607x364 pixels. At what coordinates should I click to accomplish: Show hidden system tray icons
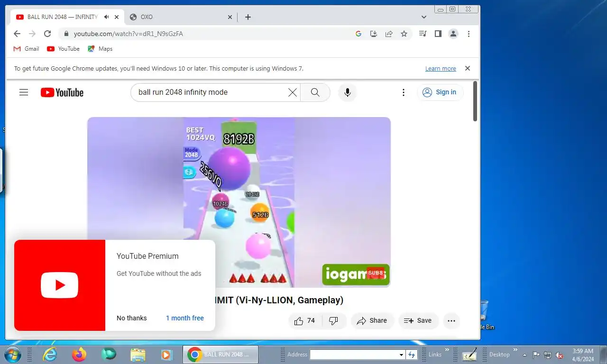[x=524, y=355]
